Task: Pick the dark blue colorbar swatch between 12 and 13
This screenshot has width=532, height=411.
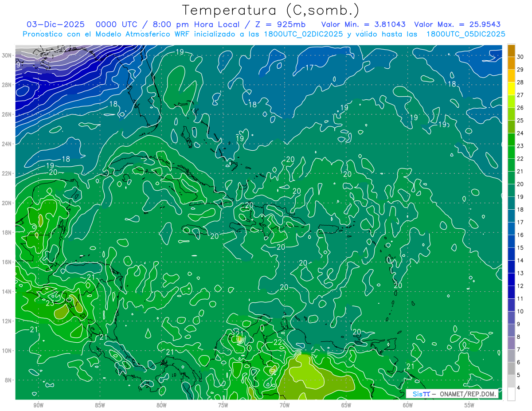Action: (511, 279)
